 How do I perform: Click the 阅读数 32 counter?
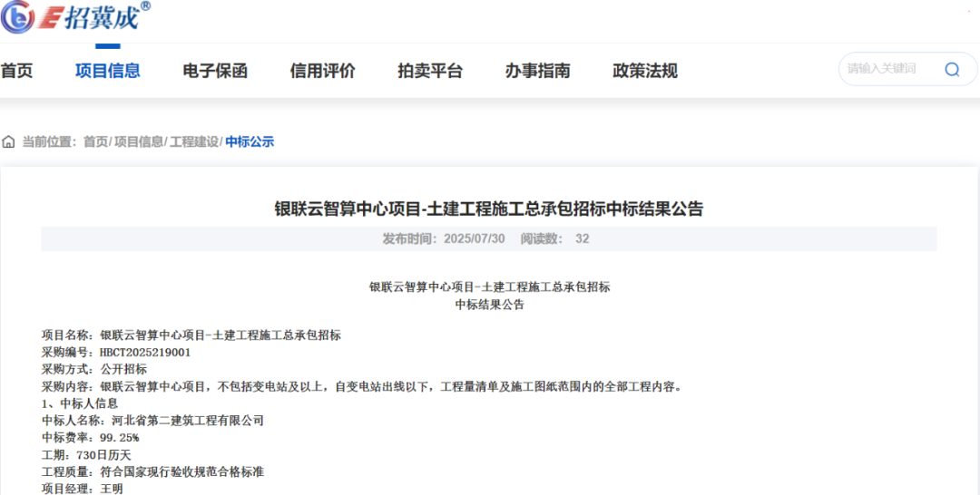pyautogui.click(x=554, y=239)
